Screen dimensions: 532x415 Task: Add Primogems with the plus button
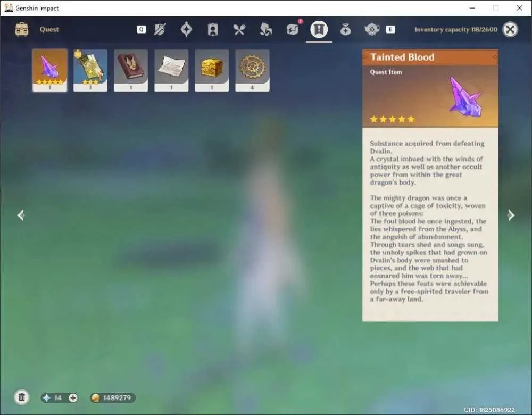coord(73,397)
